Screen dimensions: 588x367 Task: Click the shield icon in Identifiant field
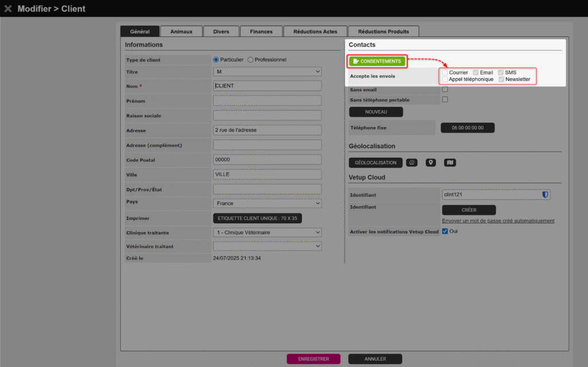(545, 195)
